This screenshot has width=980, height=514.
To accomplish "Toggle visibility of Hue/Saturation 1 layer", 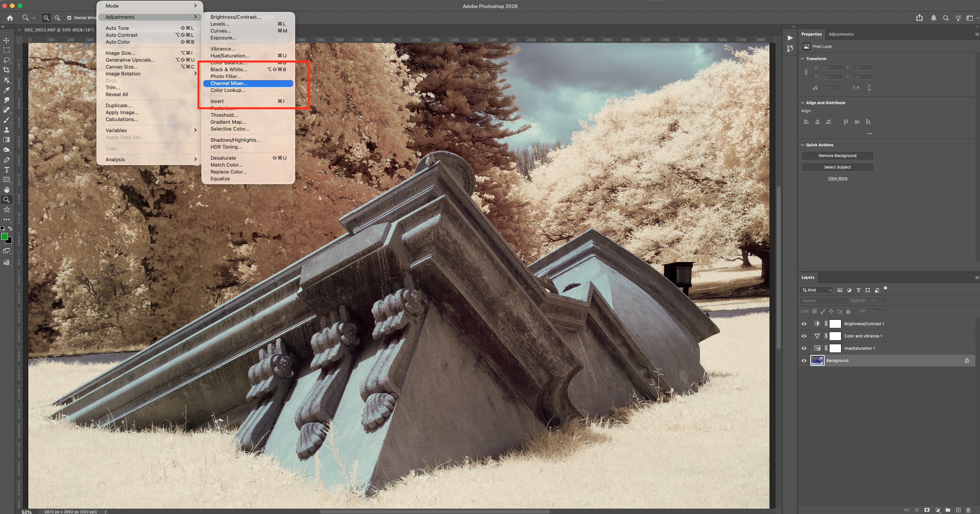I will 804,348.
